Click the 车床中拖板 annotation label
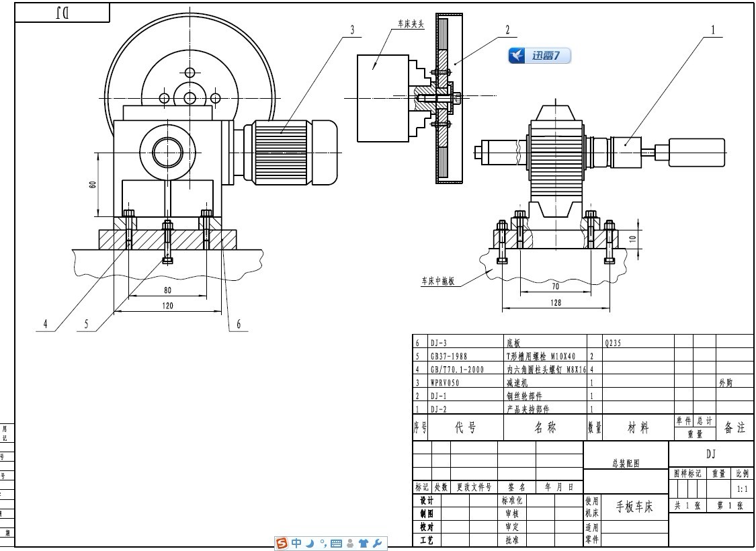The image size is (756, 551). pos(437,281)
